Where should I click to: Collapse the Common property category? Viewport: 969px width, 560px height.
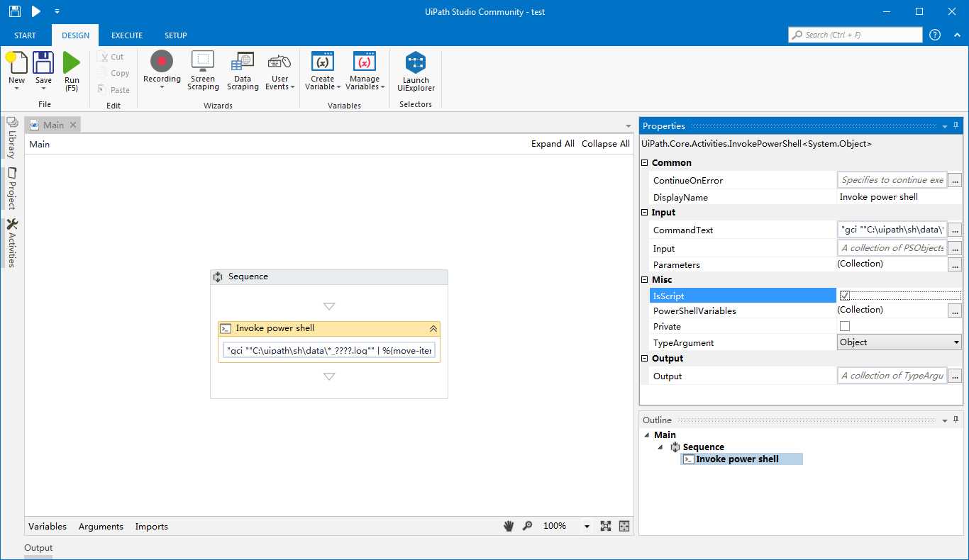click(x=645, y=163)
